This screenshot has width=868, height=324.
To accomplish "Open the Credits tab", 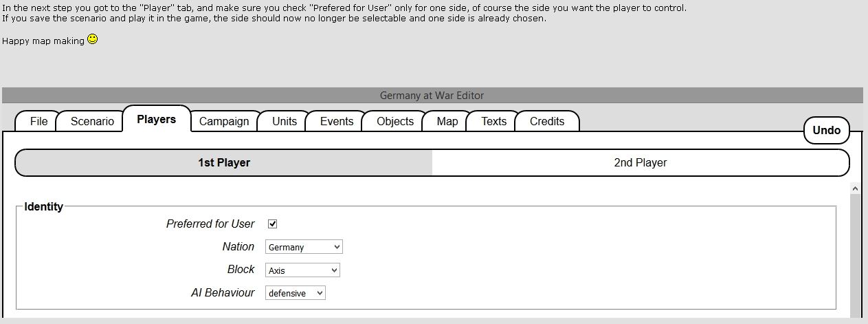I will (x=547, y=121).
